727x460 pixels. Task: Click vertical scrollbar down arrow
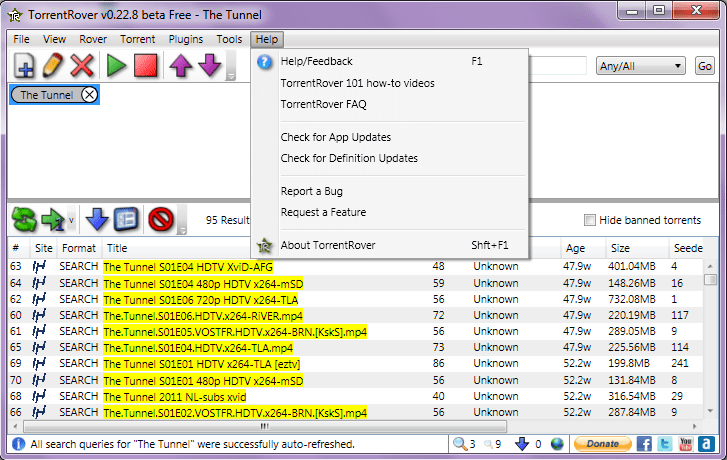(710, 411)
